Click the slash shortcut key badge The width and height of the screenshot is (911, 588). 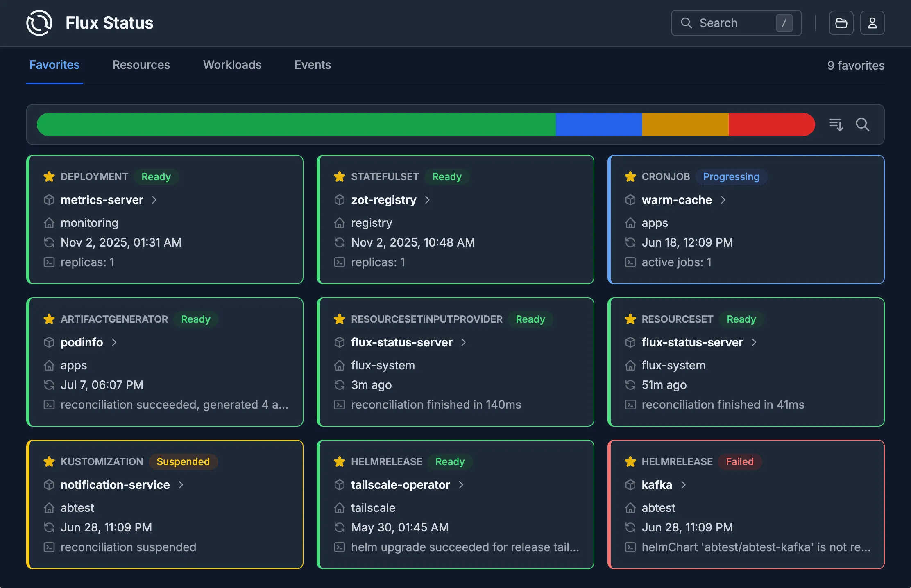tap(784, 23)
